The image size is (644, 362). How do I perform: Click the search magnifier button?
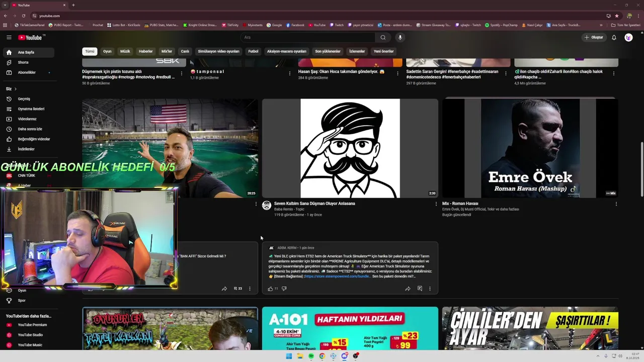(383, 37)
